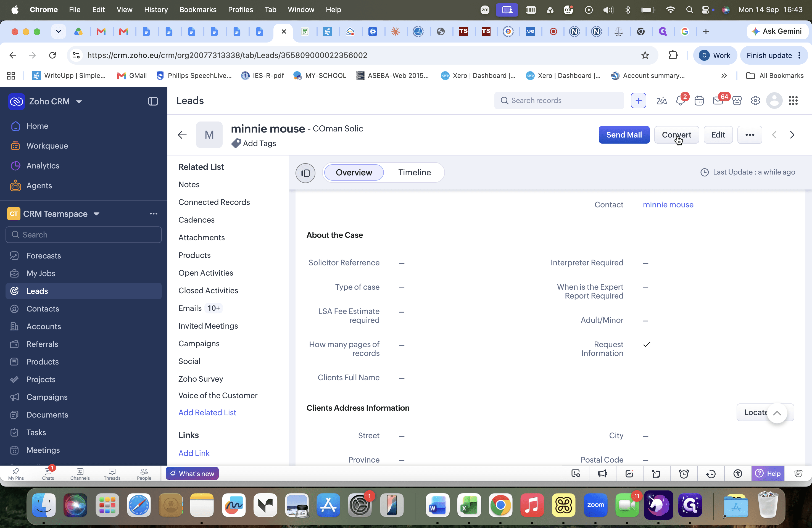Open My Pins in bottom bar
Image resolution: width=812 pixels, height=528 pixels.
[x=16, y=474]
